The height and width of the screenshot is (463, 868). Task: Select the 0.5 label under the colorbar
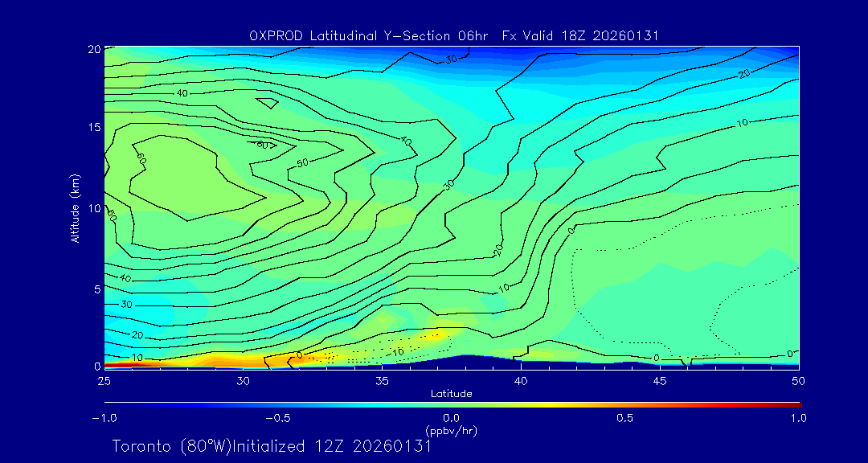tap(624, 418)
